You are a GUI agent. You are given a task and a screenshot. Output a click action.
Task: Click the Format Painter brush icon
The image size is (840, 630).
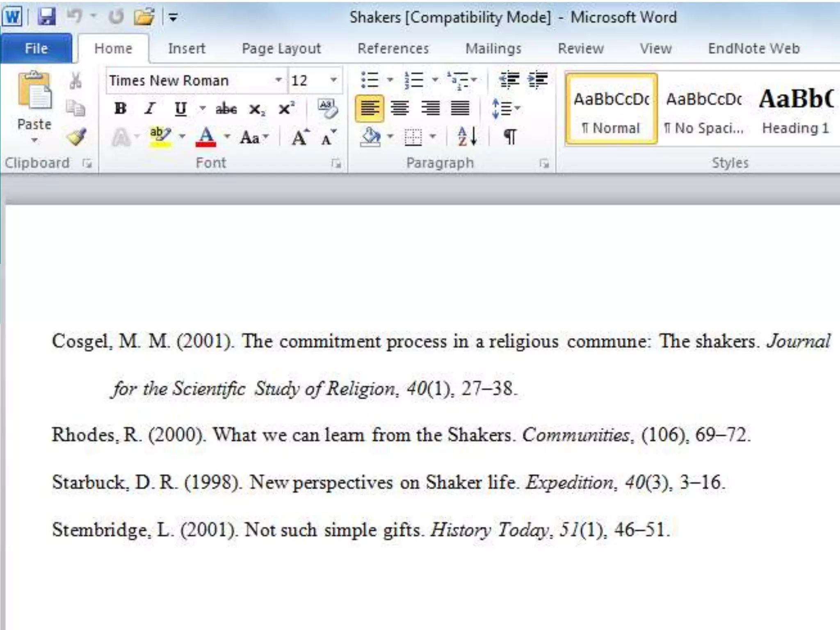pyautogui.click(x=77, y=137)
